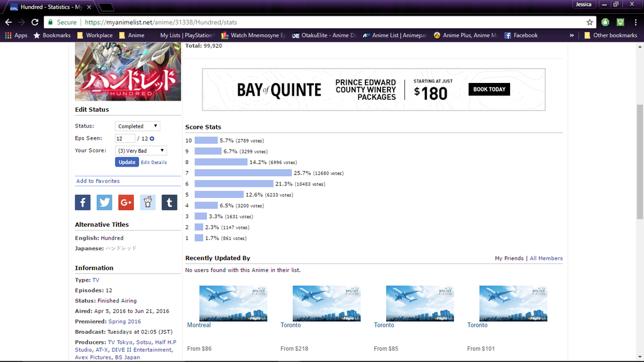Open Watch Mnemosyne bookmark
The height and width of the screenshot is (362, 644).
click(253, 35)
